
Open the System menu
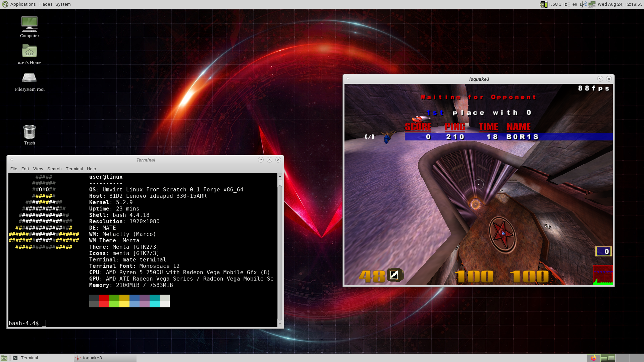[63, 4]
